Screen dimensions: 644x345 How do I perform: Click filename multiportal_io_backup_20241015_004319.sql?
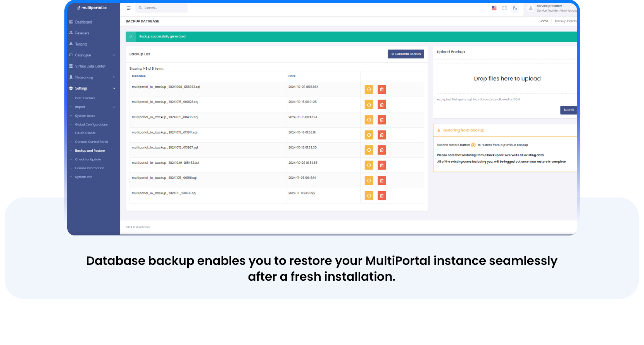[165, 117]
